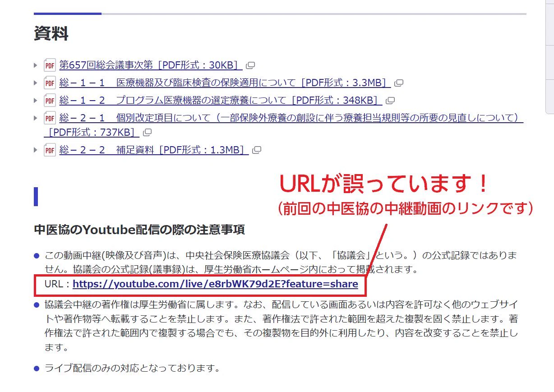Image resolution: width=554 pixels, height=392 pixels.
Task: Click the text ライブ配信のみの対応となっております。
Action: click(132, 368)
